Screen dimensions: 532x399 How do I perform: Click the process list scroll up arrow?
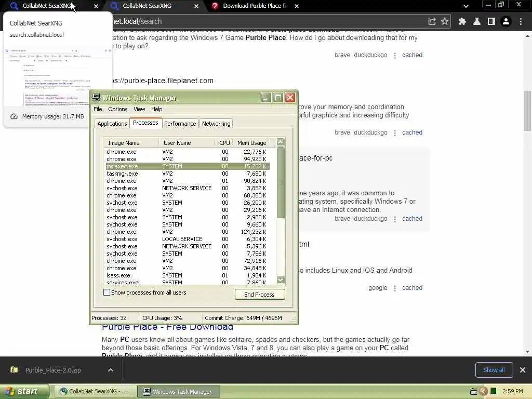click(x=280, y=142)
